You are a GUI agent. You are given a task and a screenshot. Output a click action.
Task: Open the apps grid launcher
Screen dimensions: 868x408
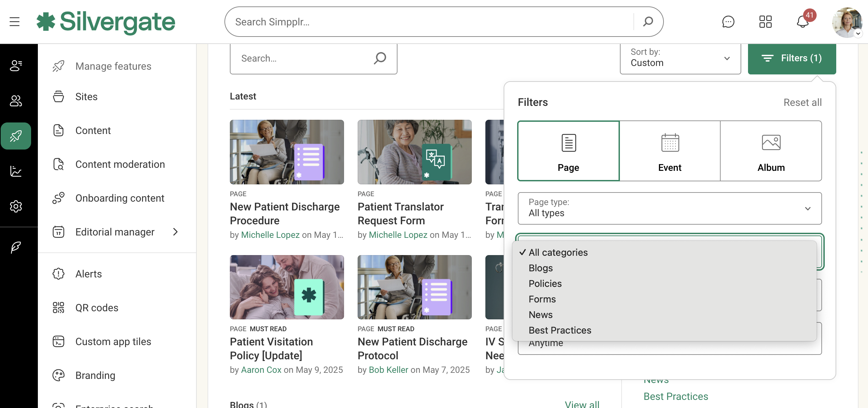coord(765,22)
